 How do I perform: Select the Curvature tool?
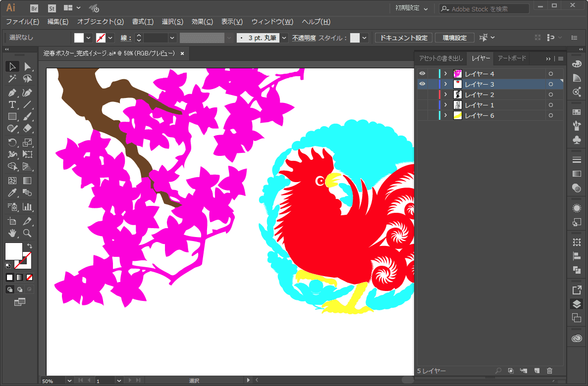point(27,93)
